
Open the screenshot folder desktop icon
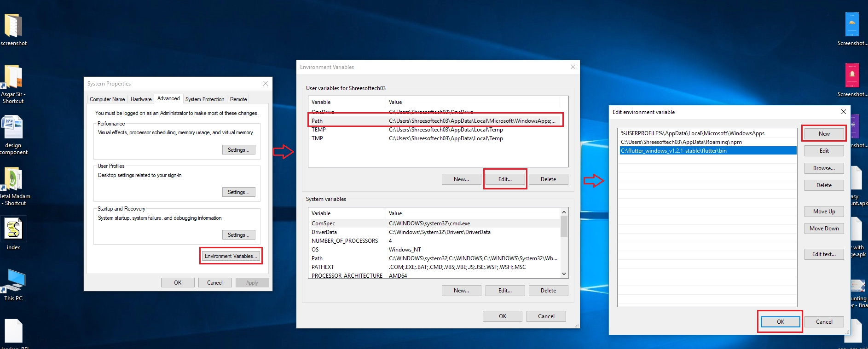pyautogui.click(x=13, y=26)
